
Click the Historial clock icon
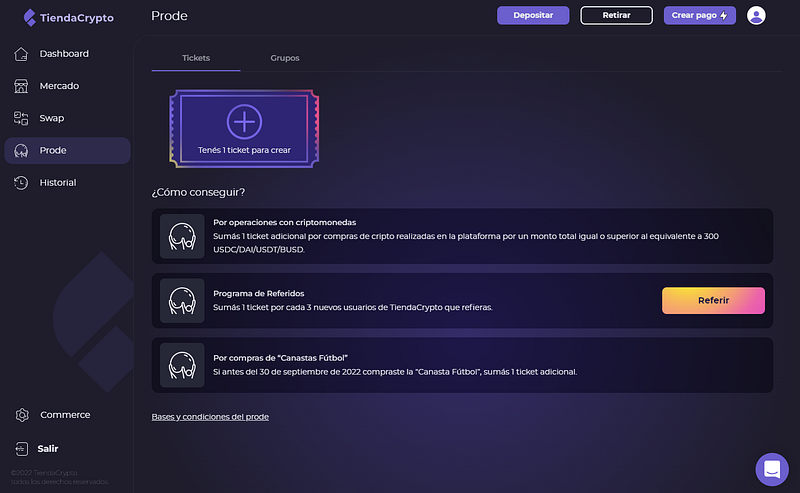(21, 183)
